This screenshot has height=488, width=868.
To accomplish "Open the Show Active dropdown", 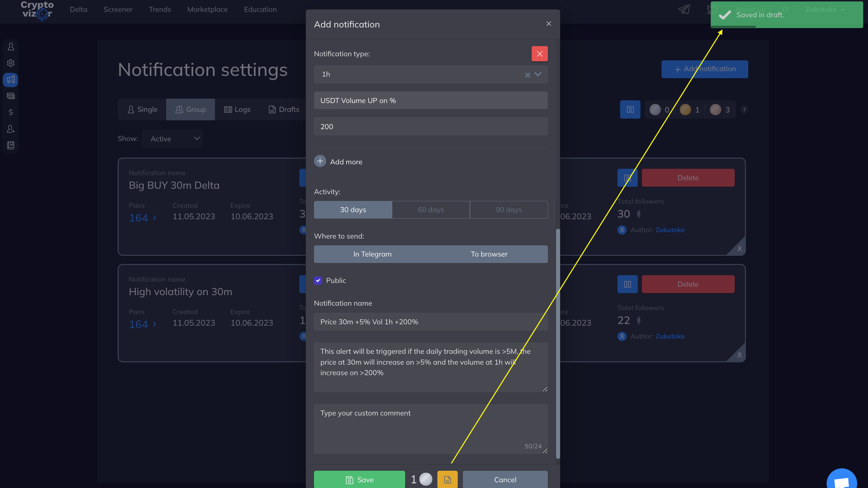I will click(x=173, y=139).
